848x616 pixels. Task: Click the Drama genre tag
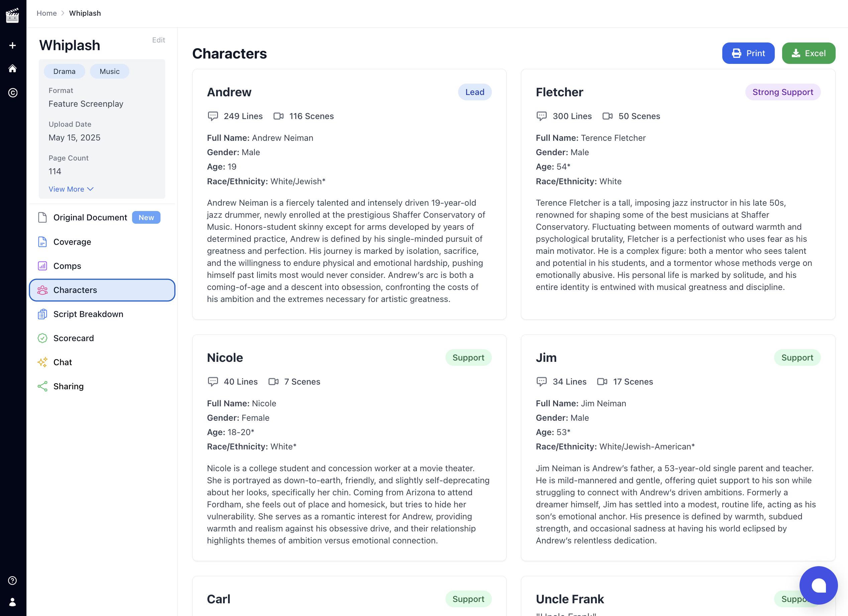[64, 72]
